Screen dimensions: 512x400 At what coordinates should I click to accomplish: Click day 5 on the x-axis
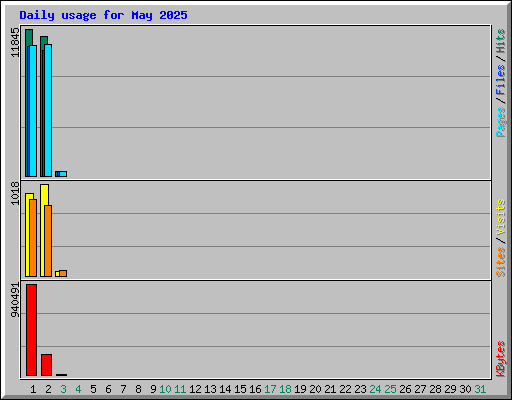tap(93, 389)
